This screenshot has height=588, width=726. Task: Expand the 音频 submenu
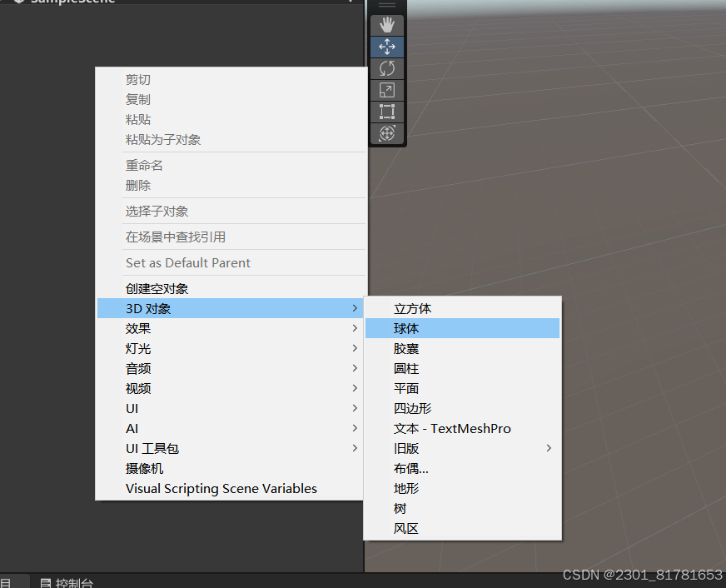pyautogui.click(x=231, y=369)
